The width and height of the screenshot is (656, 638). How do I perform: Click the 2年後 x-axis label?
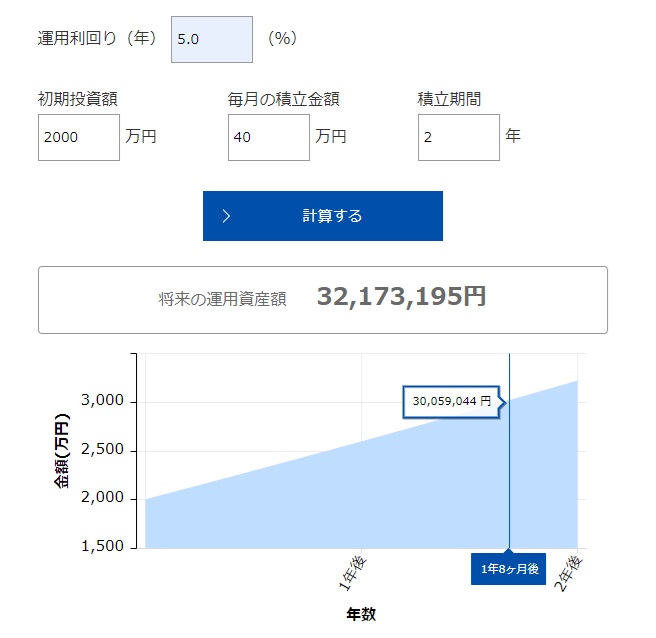coord(570,572)
